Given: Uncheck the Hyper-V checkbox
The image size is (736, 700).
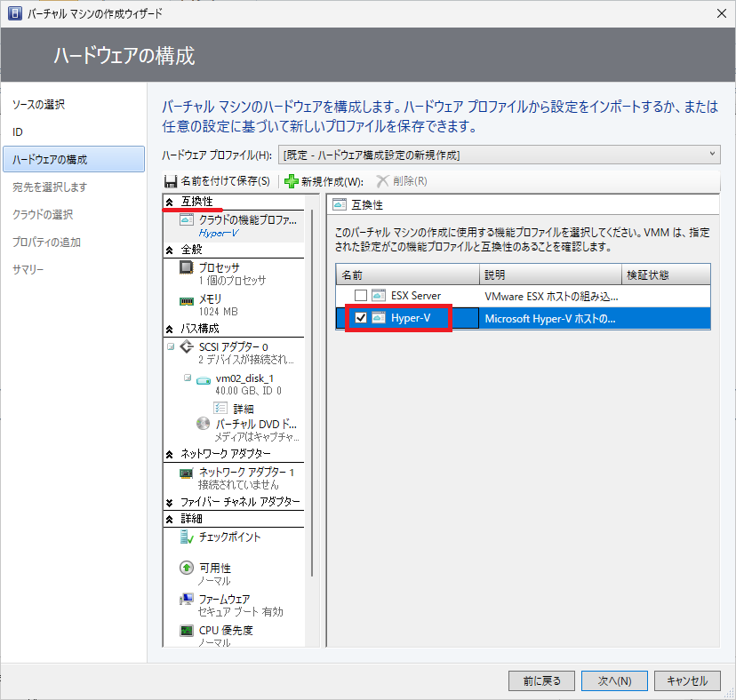Looking at the screenshot, I should coord(361,318).
